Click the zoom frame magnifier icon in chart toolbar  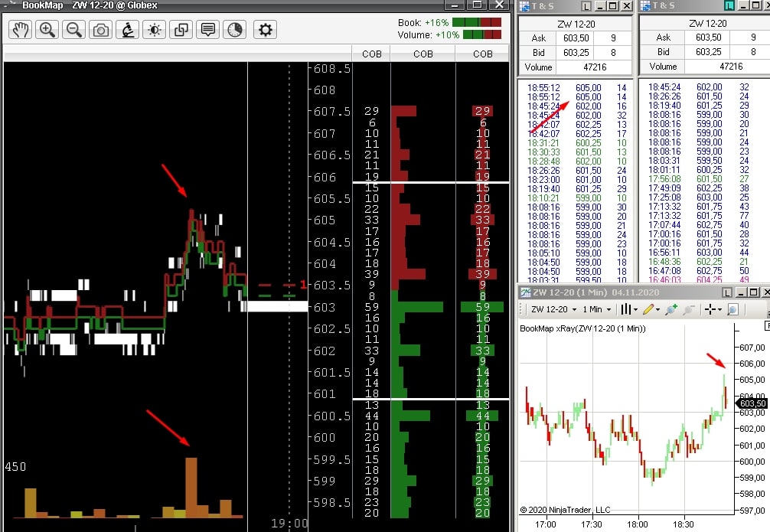coord(732,309)
